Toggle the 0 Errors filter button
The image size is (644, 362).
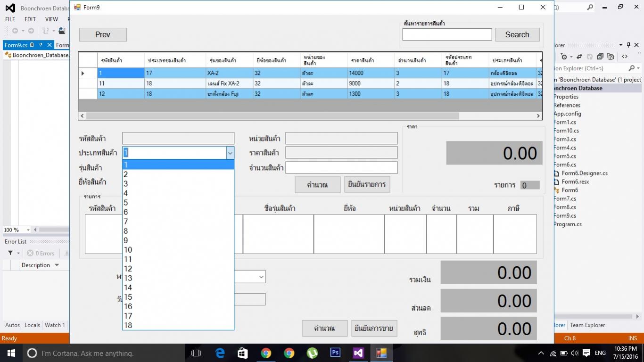click(41, 253)
